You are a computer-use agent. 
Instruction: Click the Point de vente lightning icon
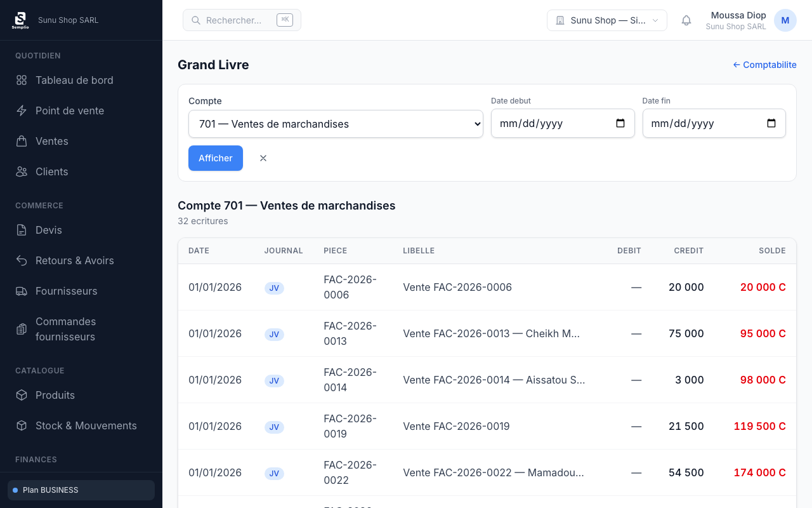click(22, 110)
